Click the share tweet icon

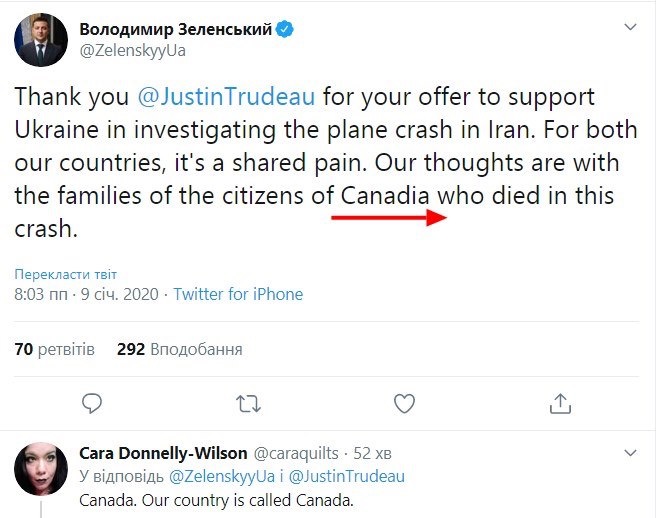click(561, 403)
